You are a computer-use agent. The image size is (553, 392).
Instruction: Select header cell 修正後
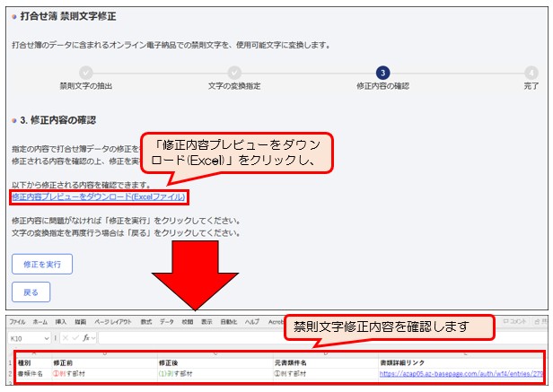tap(215, 362)
